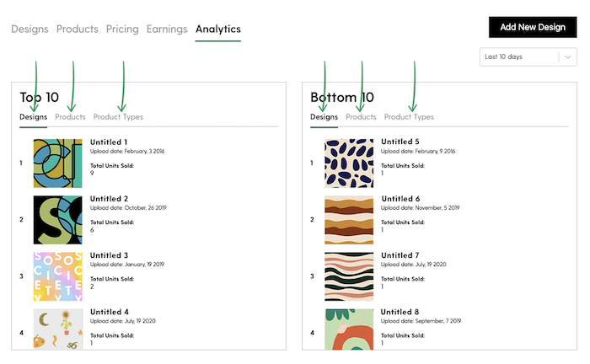Screen dimensions: 590x364
Task: Expand the Last 10 days dropdown chevron
Action: point(568,57)
